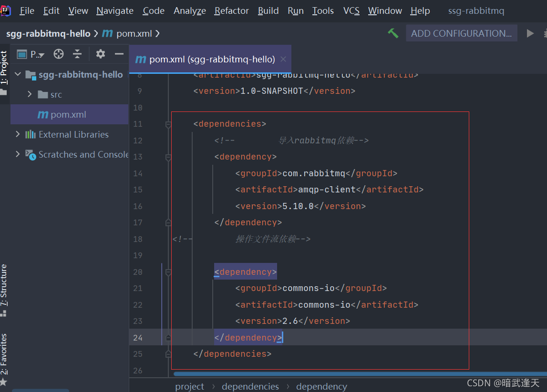Open the Code menu

click(x=154, y=11)
